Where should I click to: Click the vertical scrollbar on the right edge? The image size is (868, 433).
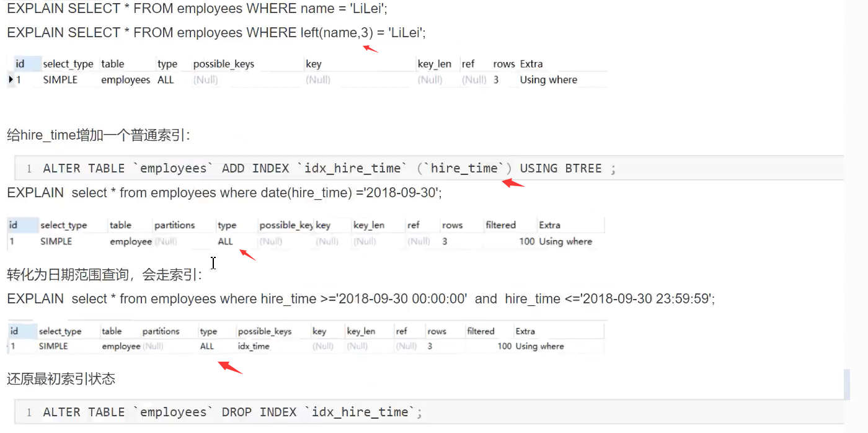pyautogui.click(x=846, y=384)
